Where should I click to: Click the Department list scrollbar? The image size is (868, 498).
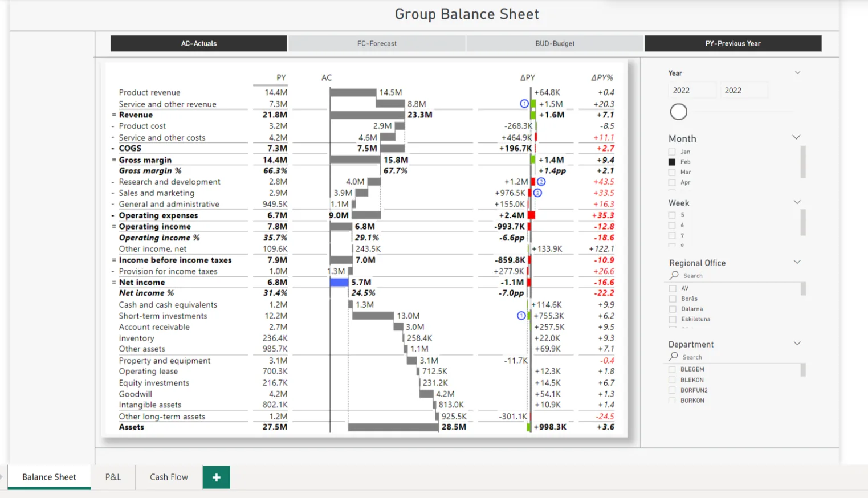coord(803,370)
